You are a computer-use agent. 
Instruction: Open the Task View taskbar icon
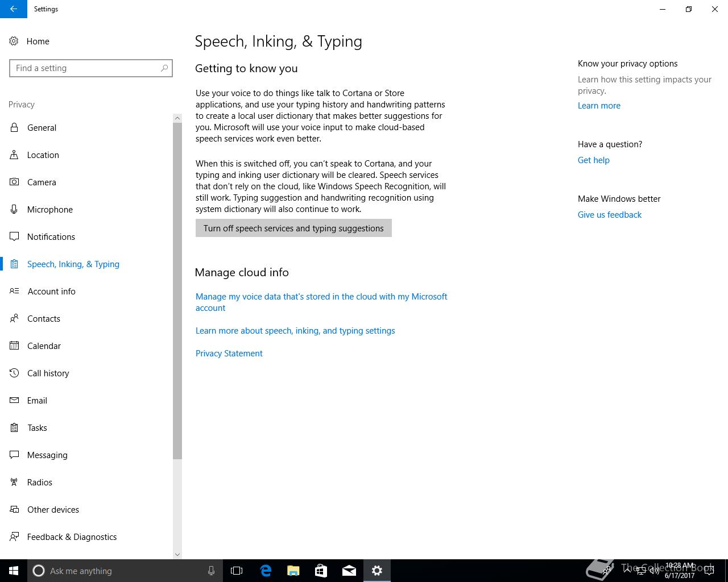237,571
